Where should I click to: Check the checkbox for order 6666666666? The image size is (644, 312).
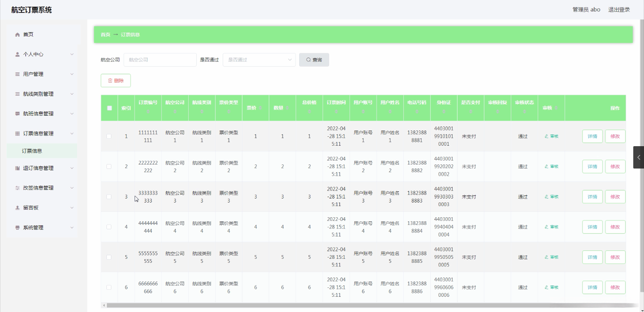[x=109, y=287]
